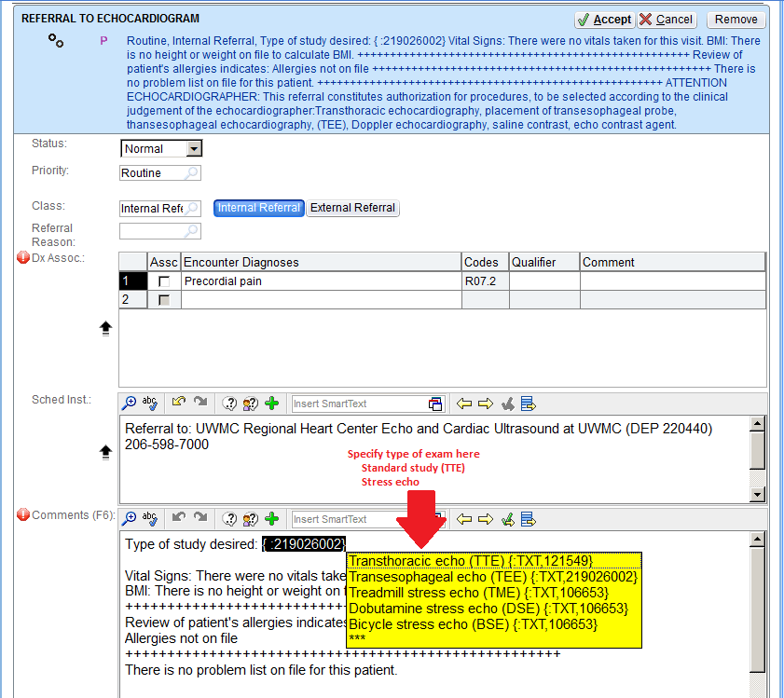Click the list icon in Sched Inst toolbar
The height and width of the screenshot is (698, 784).
point(528,404)
